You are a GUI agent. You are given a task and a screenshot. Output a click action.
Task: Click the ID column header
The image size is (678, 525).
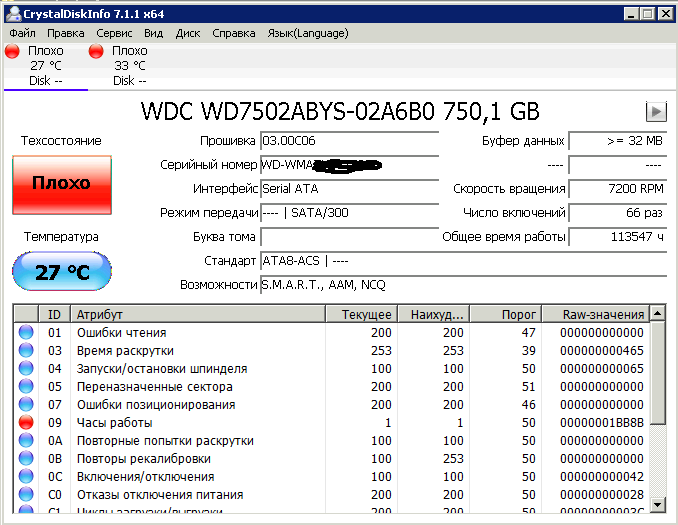[54, 314]
